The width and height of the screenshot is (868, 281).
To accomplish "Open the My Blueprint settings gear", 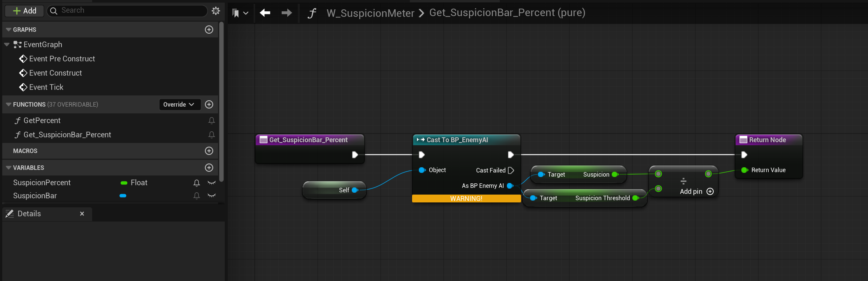I will [216, 11].
